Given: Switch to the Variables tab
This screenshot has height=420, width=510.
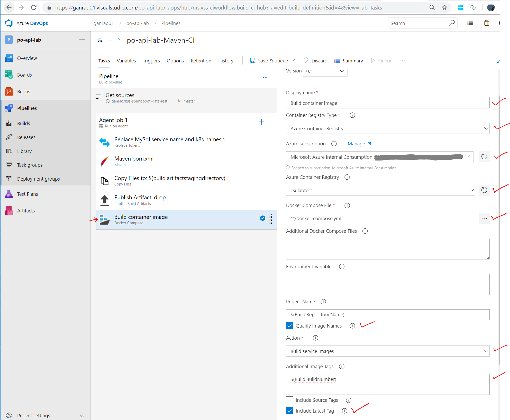Looking at the screenshot, I should pyautogui.click(x=127, y=61).
